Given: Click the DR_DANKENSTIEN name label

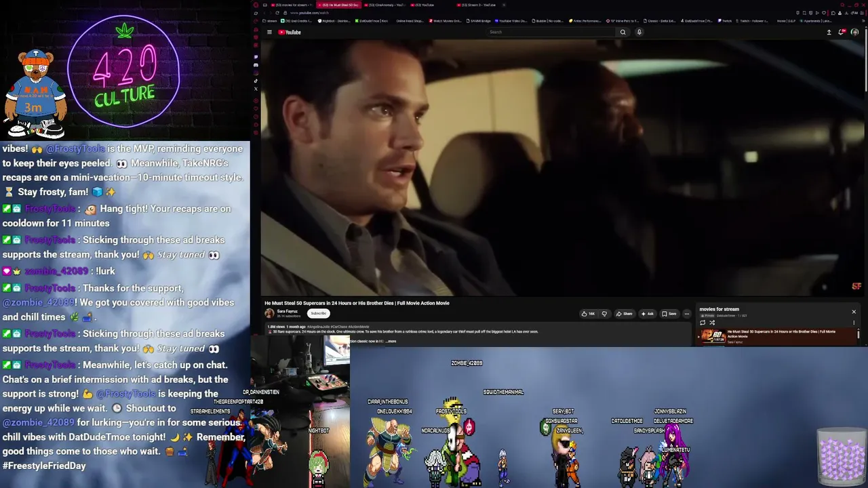Looking at the screenshot, I should pos(261,392).
